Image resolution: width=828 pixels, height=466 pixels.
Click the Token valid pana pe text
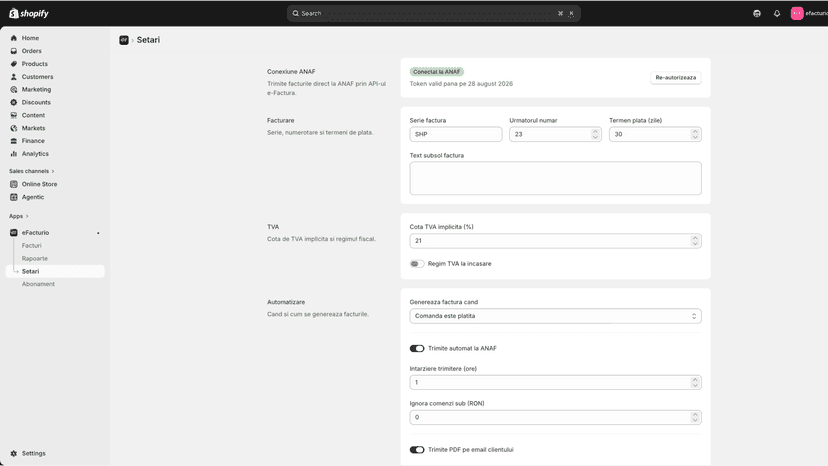click(x=461, y=83)
